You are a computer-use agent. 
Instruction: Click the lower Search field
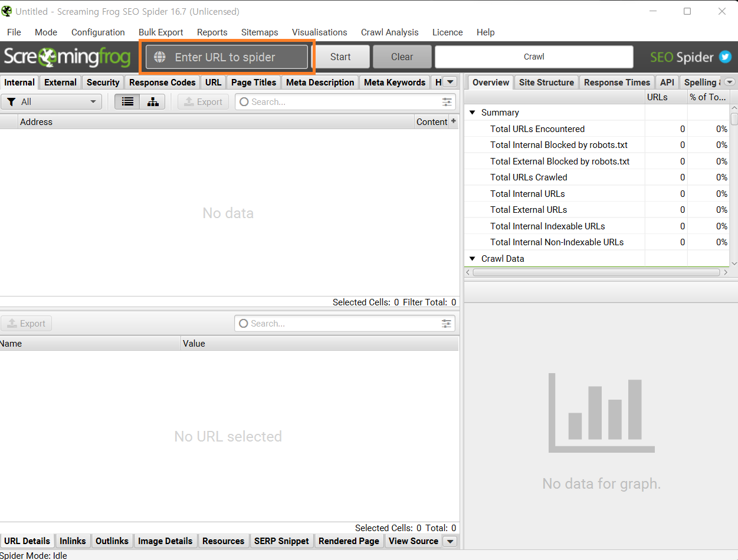click(345, 324)
